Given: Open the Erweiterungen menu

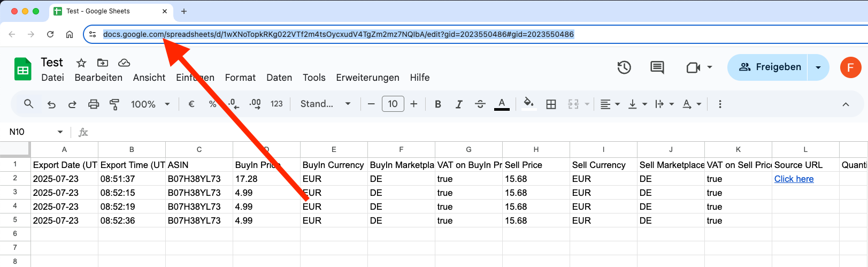Looking at the screenshot, I should point(367,78).
